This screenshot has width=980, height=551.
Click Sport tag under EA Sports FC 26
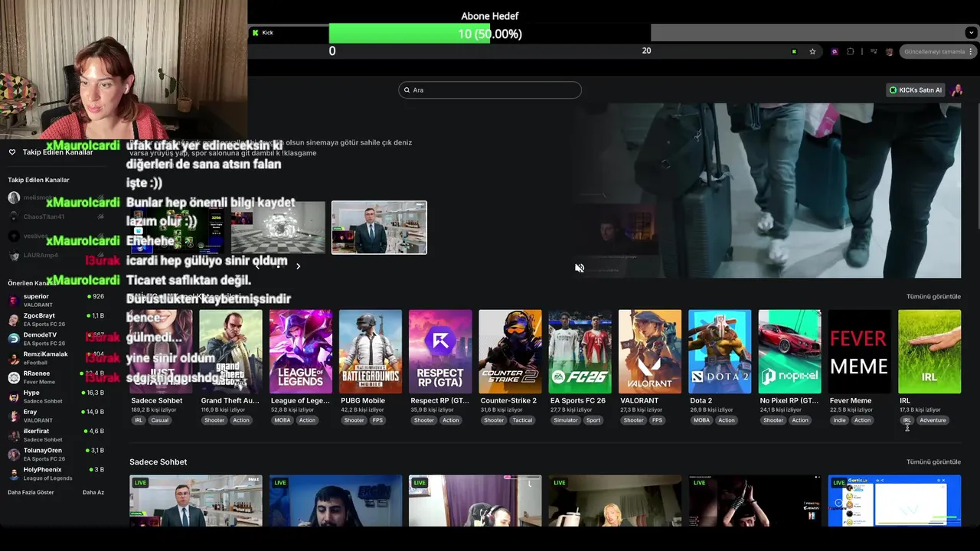(593, 420)
